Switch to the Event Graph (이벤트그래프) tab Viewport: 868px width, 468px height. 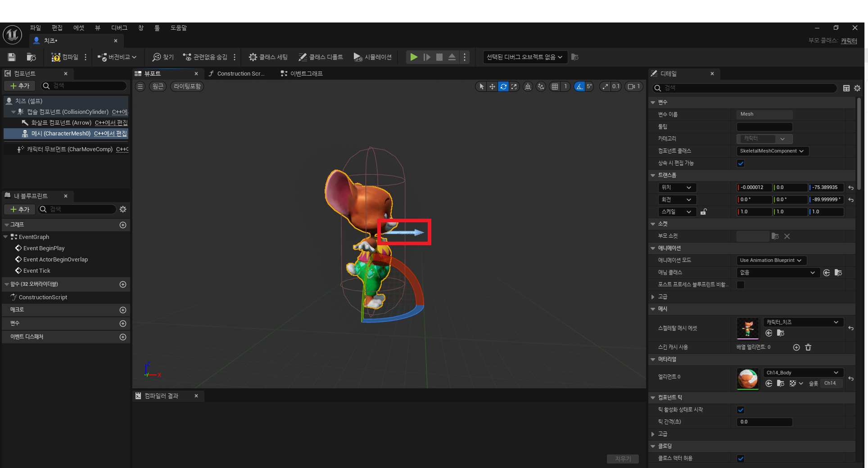click(306, 74)
